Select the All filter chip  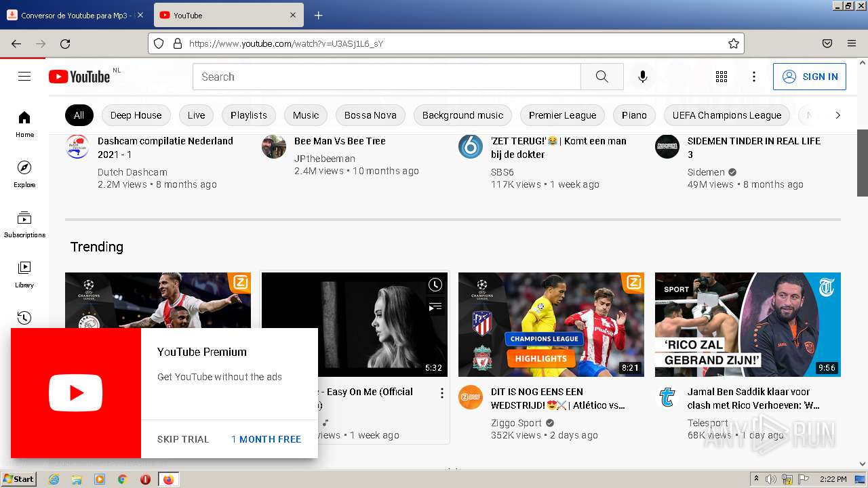pos(79,115)
